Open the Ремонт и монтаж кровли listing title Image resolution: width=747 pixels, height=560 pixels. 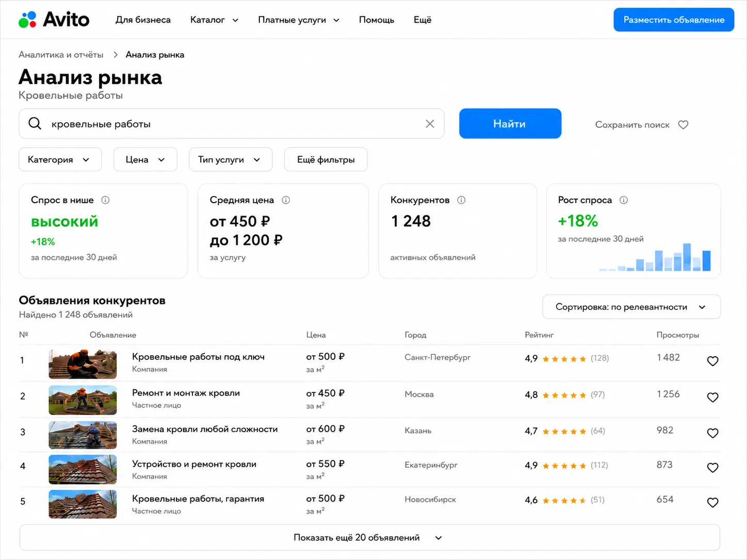point(186,393)
